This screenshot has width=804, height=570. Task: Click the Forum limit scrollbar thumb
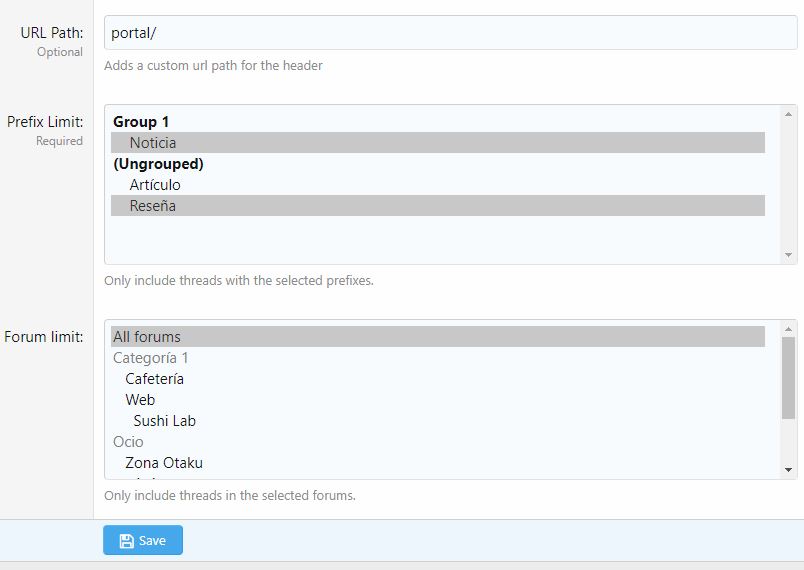[789, 376]
